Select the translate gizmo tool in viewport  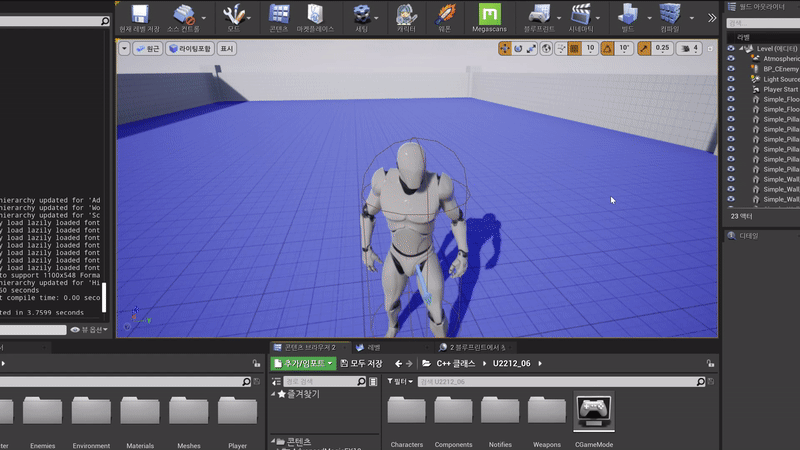505,48
